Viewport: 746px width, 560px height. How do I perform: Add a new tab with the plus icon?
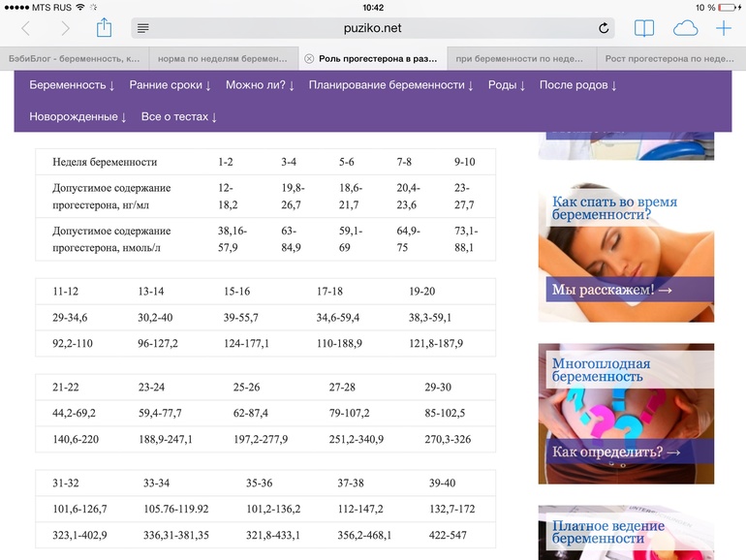(x=724, y=29)
